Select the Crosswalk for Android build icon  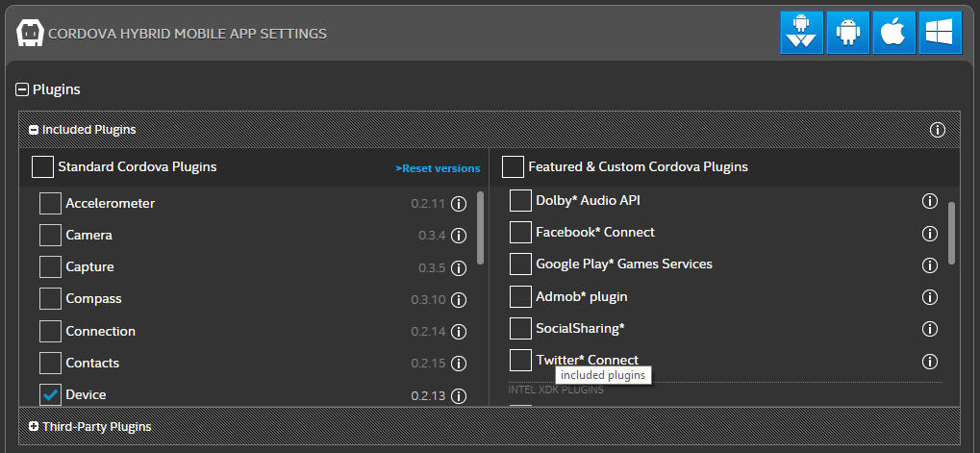pos(801,33)
